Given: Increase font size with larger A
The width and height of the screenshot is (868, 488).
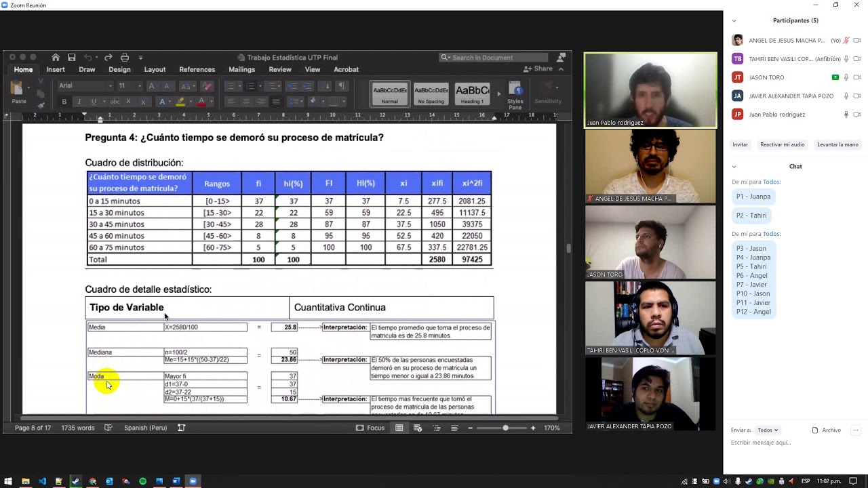Looking at the screenshot, I should coord(152,86).
